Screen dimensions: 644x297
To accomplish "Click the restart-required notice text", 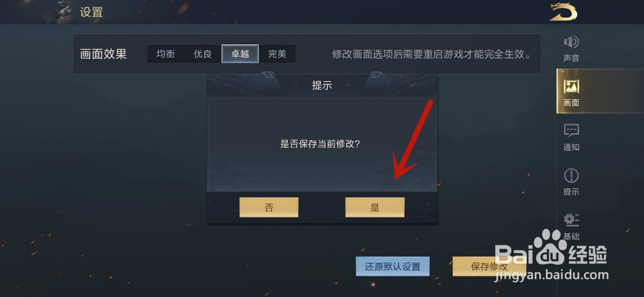I will (431, 54).
